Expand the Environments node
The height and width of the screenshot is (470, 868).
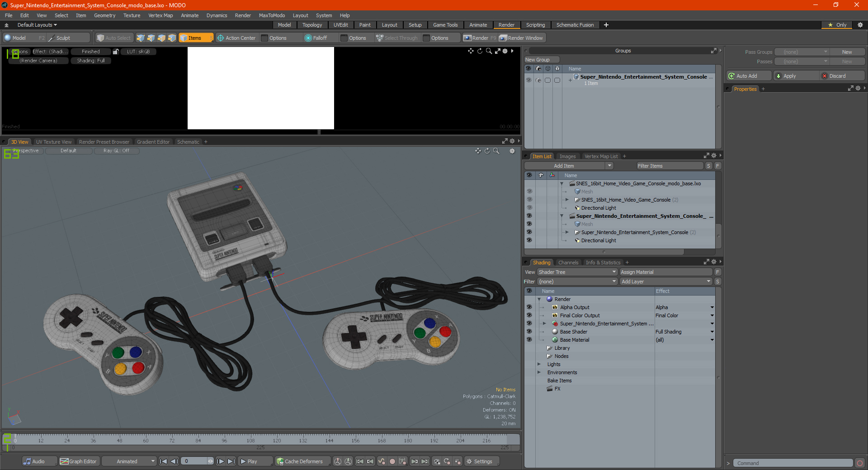pyautogui.click(x=539, y=372)
